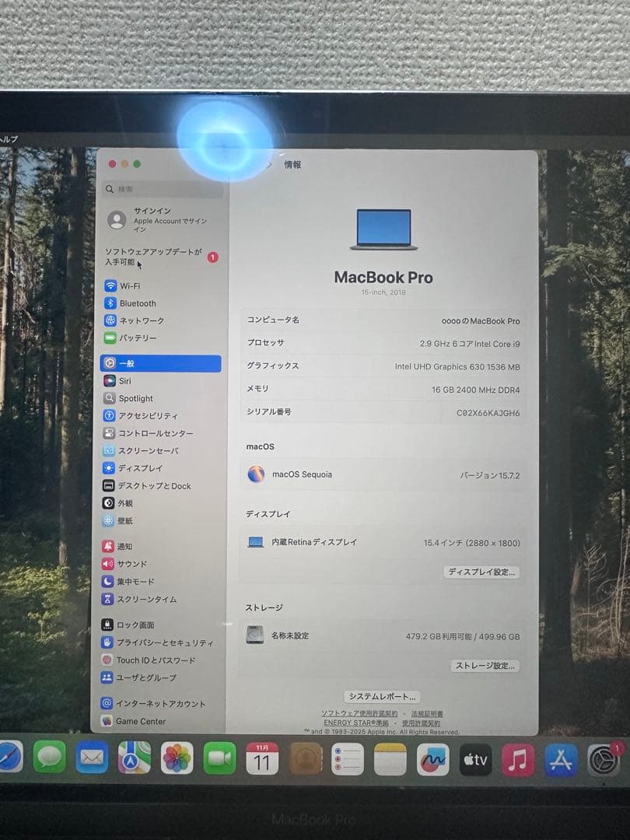
Task: Open Music from the Dock
Action: click(517, 760)
